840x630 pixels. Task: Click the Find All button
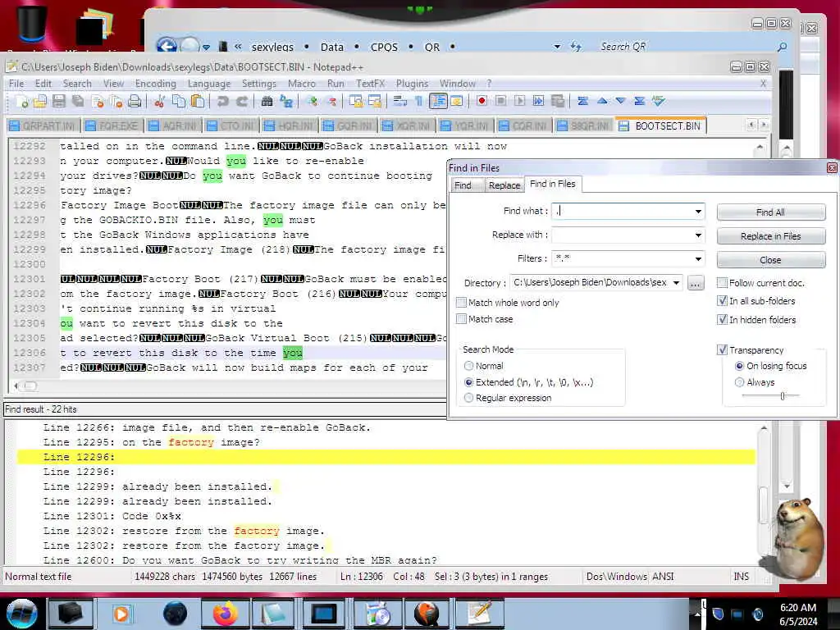tap(770, 212)
